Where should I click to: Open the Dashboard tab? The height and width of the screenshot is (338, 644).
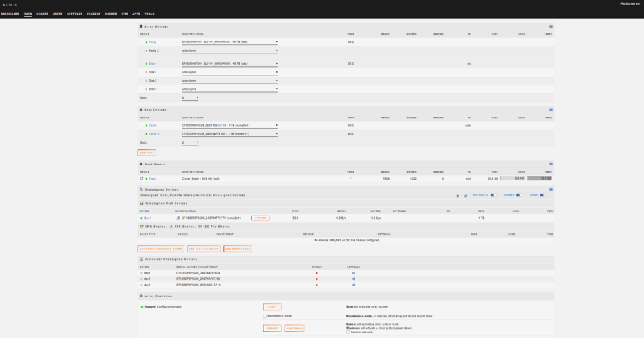[10, 14]
